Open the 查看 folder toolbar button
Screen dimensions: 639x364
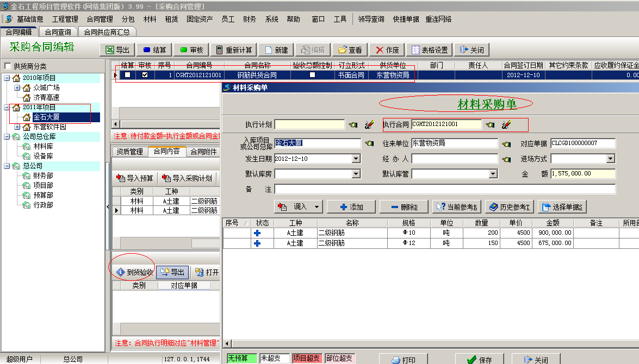[350, 50]
